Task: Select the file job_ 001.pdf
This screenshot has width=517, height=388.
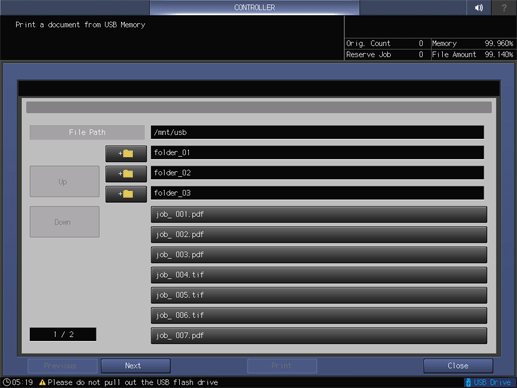Action: (x=319, y=214)
